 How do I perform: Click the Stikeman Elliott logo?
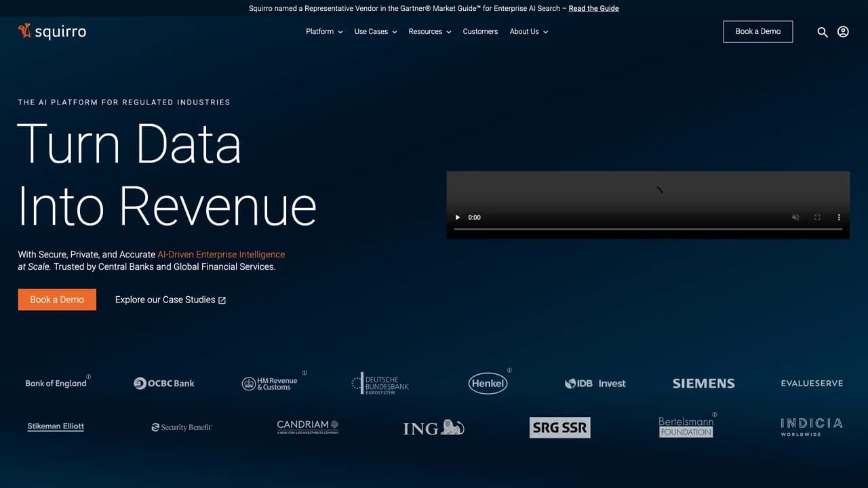tap(56, 427)
